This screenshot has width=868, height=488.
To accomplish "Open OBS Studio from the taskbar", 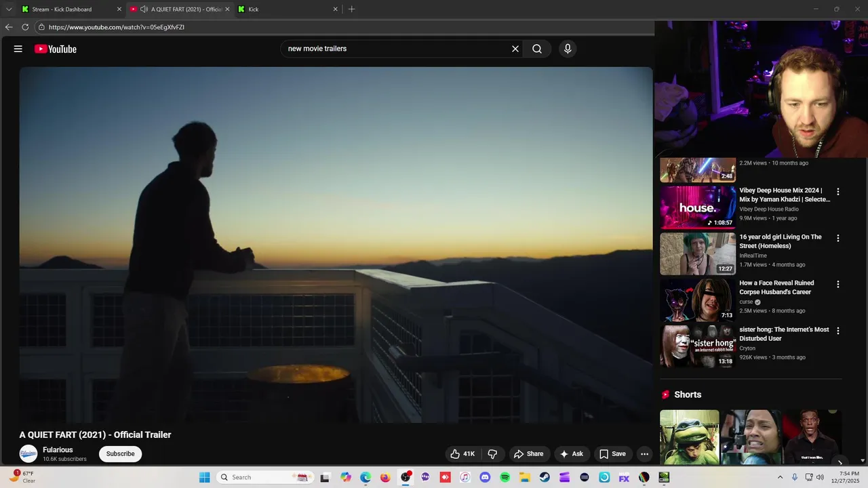I will pyautogui.click(x=406, y=477).
